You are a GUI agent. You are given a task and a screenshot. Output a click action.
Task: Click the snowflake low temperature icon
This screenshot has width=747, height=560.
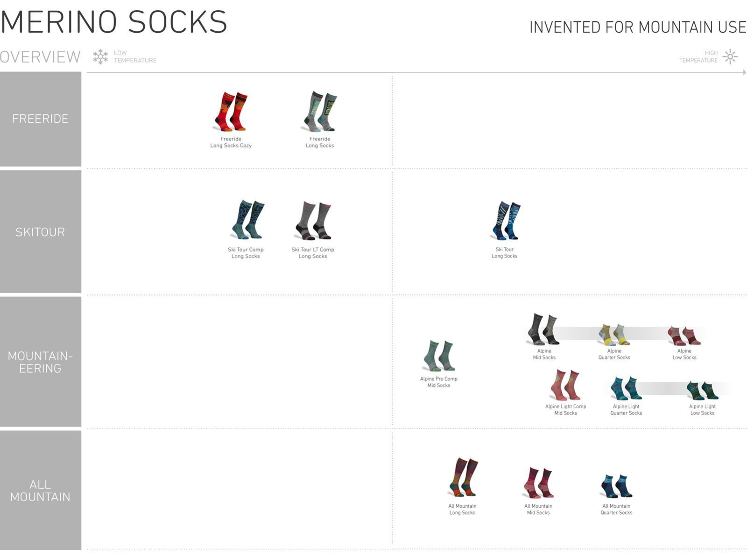100,56
